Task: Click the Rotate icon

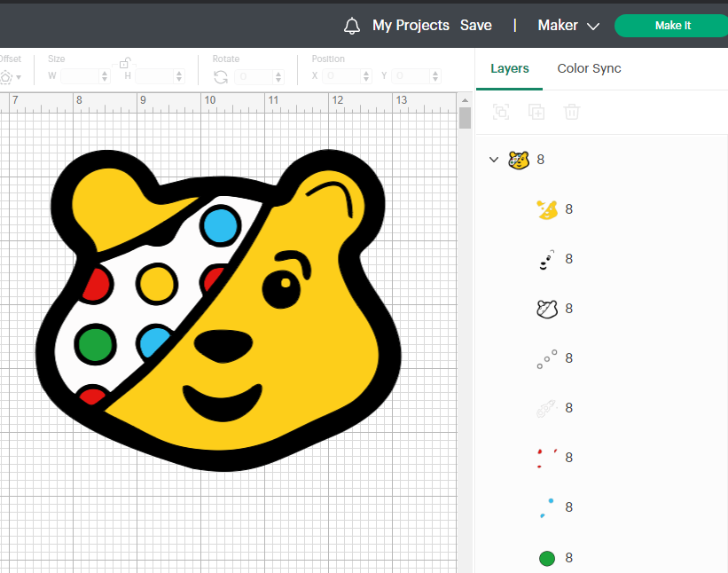Action: (x=221, y=76)
